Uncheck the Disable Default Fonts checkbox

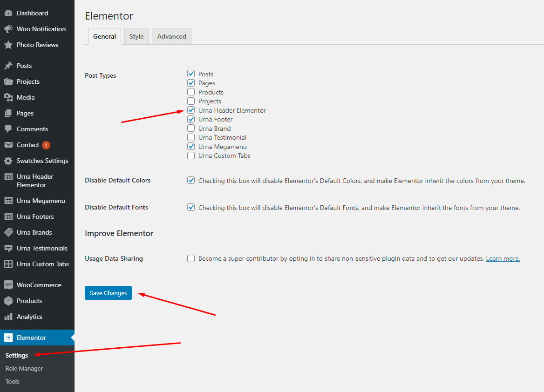pyautogui.click(x=191, y=208)
